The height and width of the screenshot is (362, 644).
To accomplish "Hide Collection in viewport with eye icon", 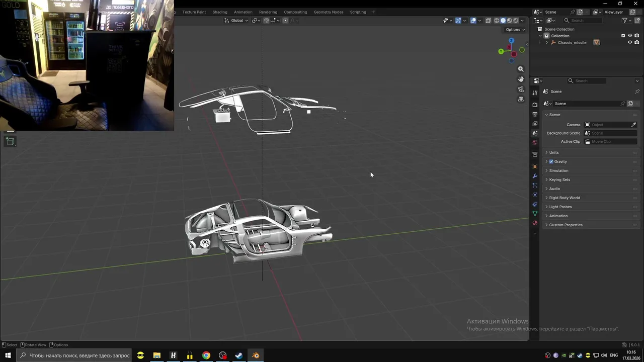I will pyautogui.click(x=630, y=36).
